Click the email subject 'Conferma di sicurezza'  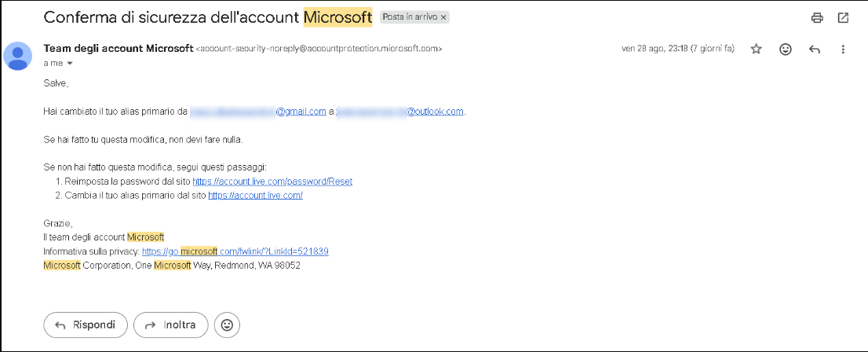[208, 17]
